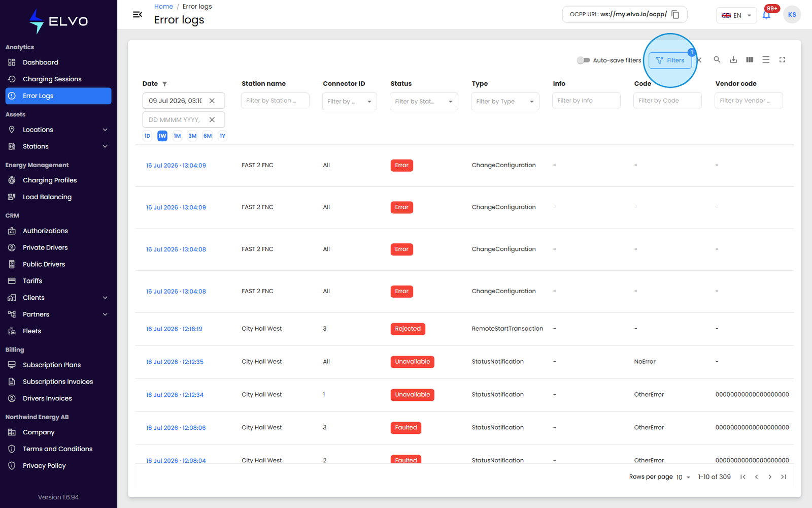Open Public Drivers page
Viewport: 812px width, 508px height.
click(x=58, y=264)
